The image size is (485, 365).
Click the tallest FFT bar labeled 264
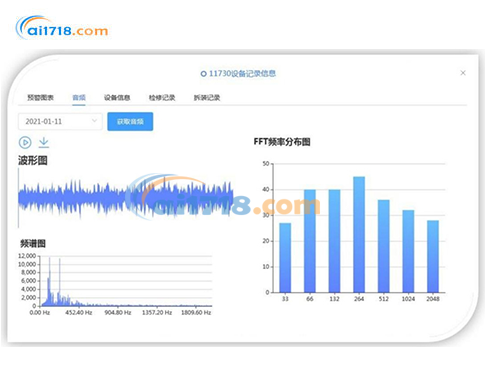click(x=359, y=235)
